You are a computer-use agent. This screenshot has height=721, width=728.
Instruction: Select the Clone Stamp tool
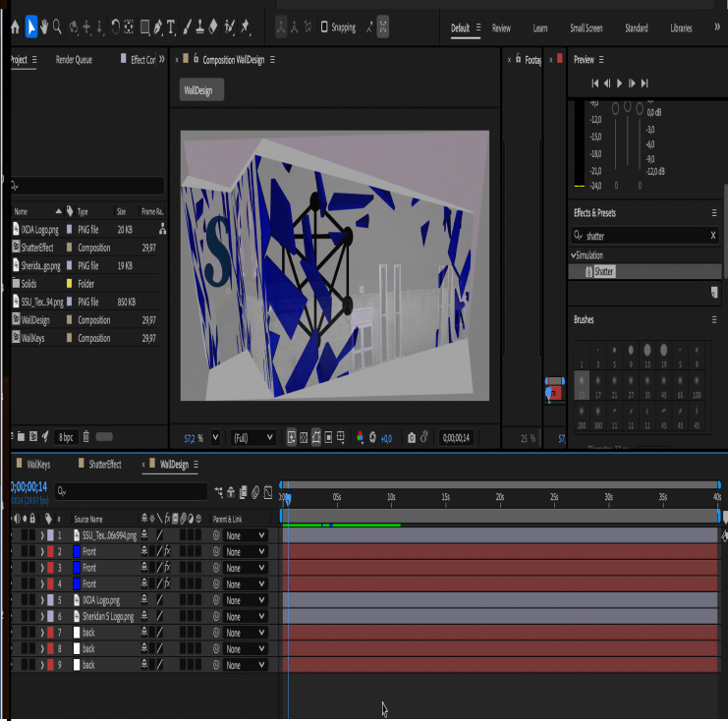point(200,28)
